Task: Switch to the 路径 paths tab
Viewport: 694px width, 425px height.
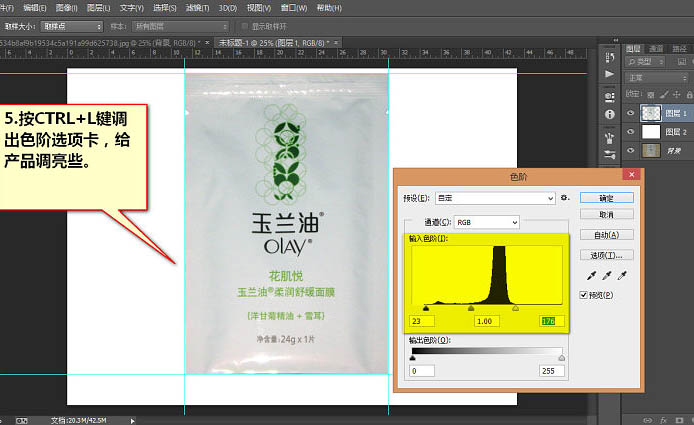Action: pyautogui.click(x=679, y=49)
